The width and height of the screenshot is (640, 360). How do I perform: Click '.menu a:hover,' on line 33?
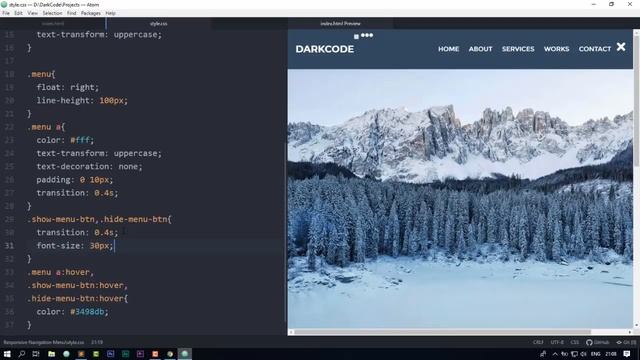(x=60, y=272)
